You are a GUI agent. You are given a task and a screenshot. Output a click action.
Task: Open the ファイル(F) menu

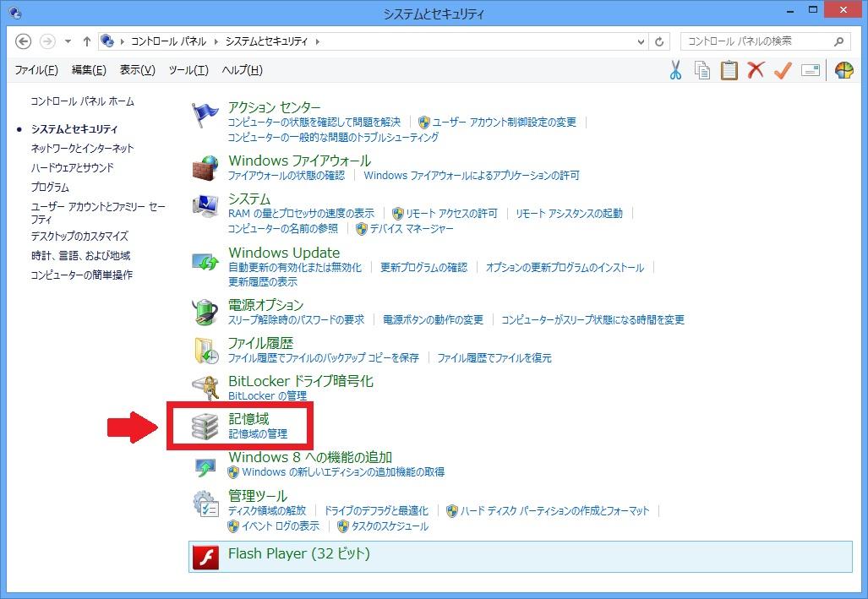tap(36, 70)
